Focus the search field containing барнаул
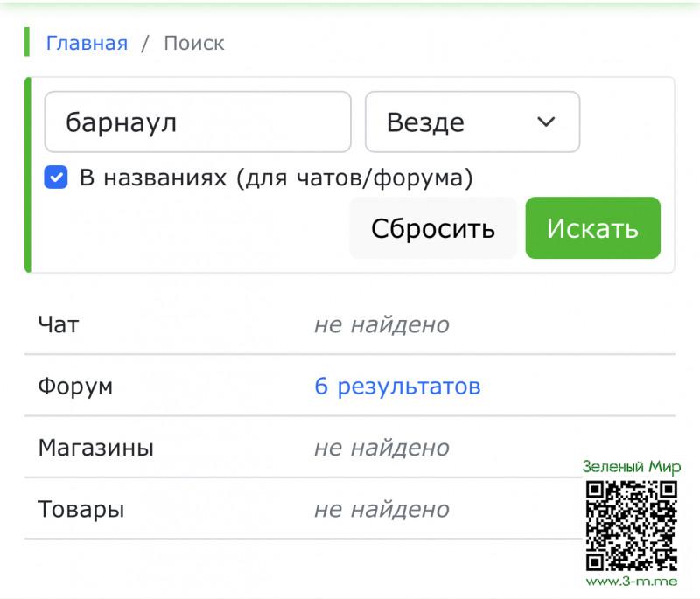 tap(198, 122)
